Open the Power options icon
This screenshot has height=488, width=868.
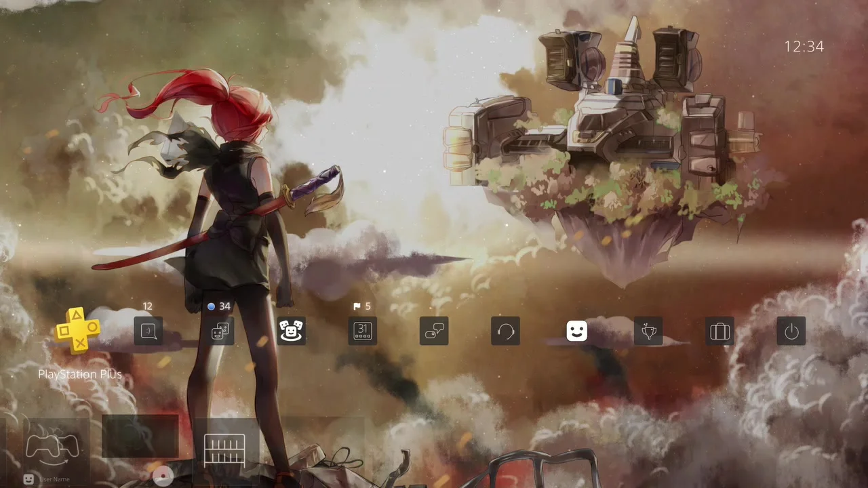[x=791, y=331]
